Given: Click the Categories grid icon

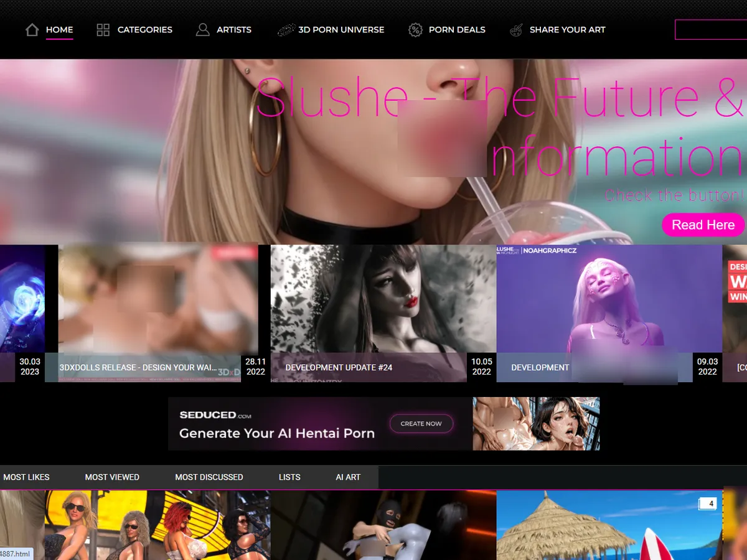Looking at the screenshot, I should coord(103,30).
